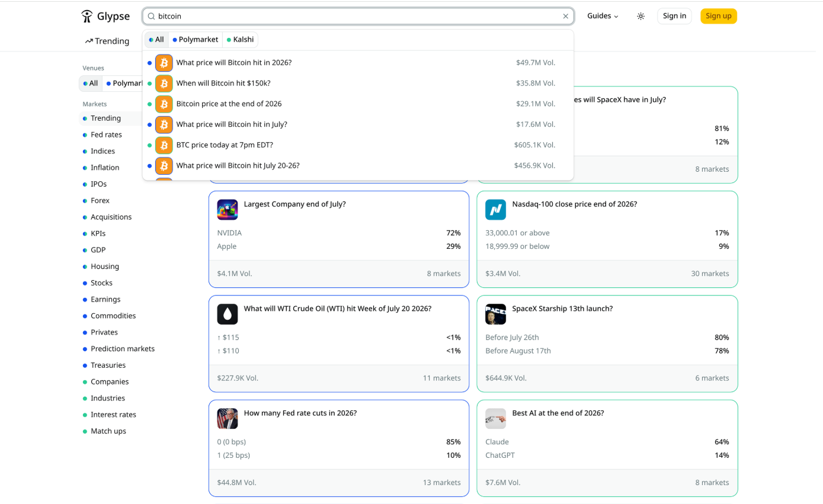Click the Glypse logo icon

(x=87, y=17)
